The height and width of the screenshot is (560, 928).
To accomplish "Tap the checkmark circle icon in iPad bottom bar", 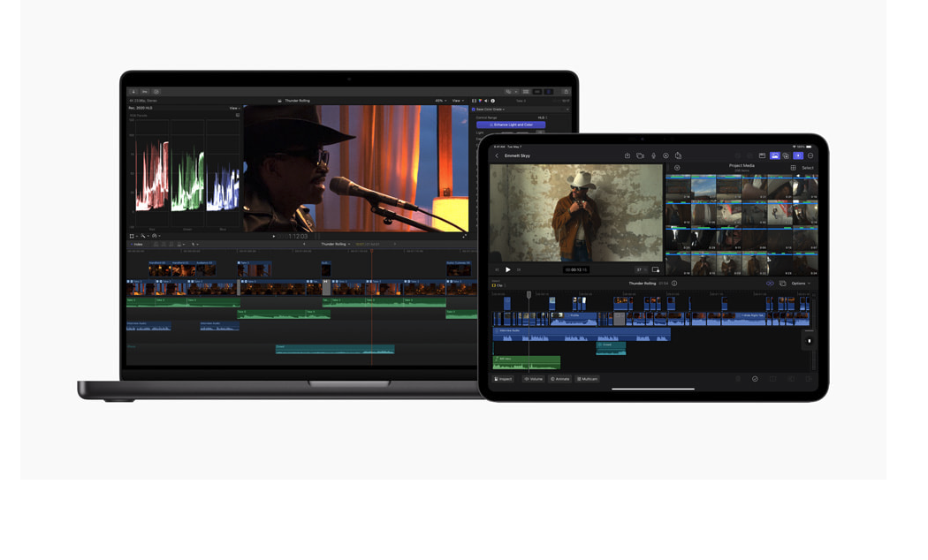I will [755, 379].
